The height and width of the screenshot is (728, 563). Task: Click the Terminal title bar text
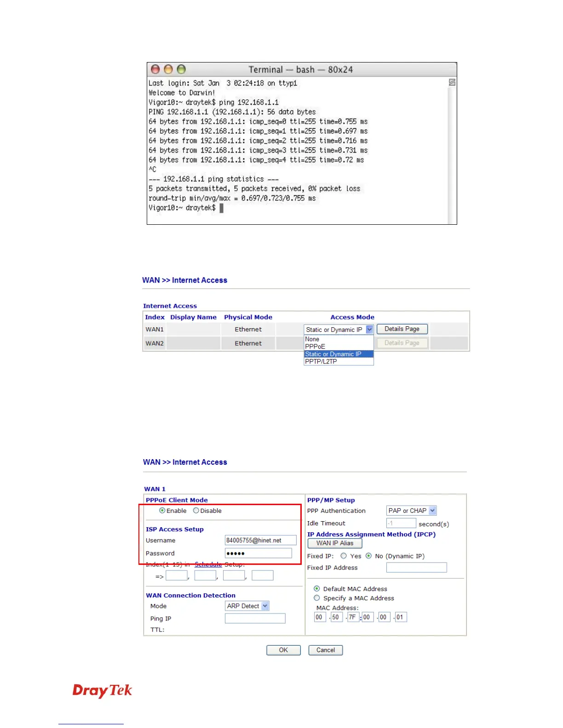(301, 69)
